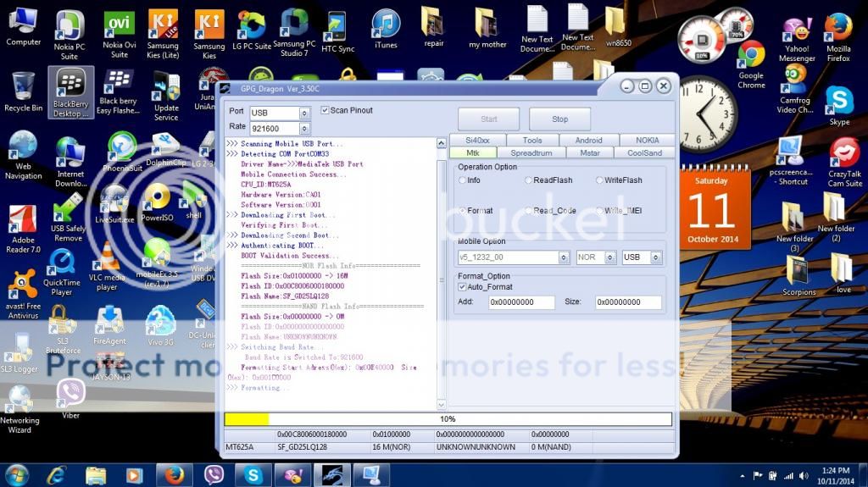Screen dimensions: 868x487
Task: Open the Rate 921600 dropdown
Action: point(304,129)
